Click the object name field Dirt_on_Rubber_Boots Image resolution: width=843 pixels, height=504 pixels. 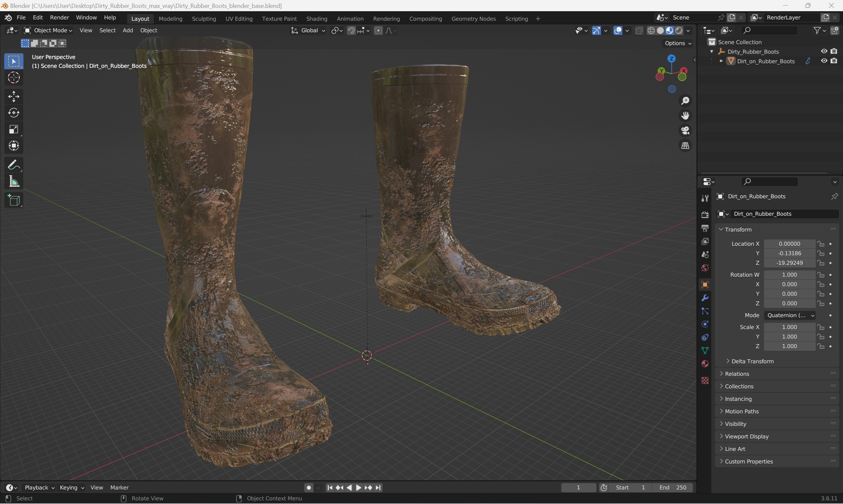click(785, 214)
